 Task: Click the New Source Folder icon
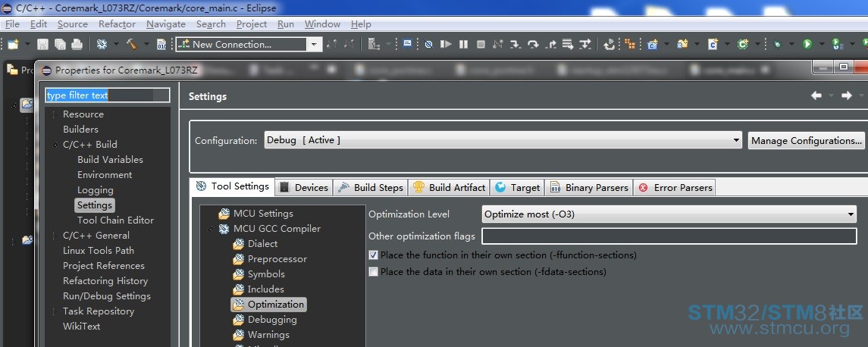[x=682, y=44]
